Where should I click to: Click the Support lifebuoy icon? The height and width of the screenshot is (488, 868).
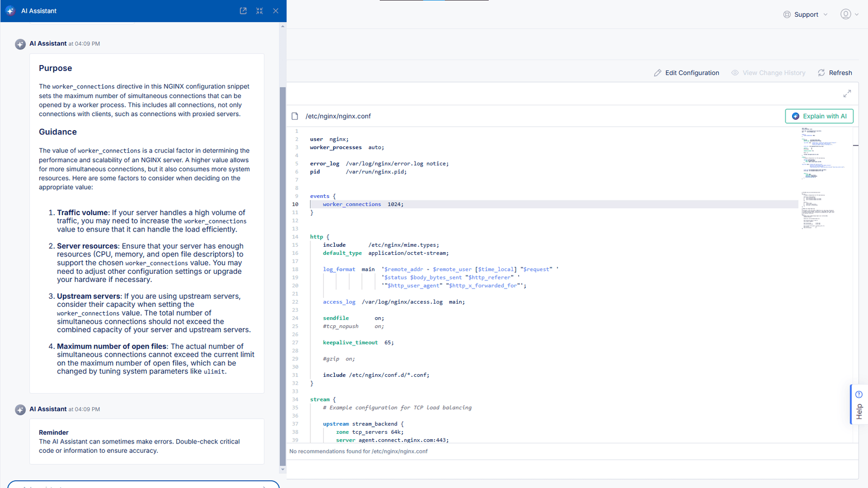pyautogui.click(x=786, y=14)
